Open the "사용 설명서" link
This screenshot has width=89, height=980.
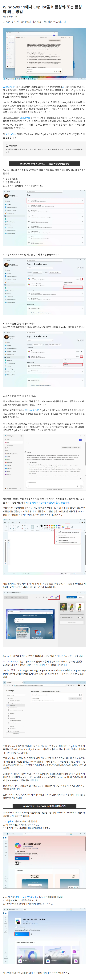pyautogui.click(x=11, y=134)
